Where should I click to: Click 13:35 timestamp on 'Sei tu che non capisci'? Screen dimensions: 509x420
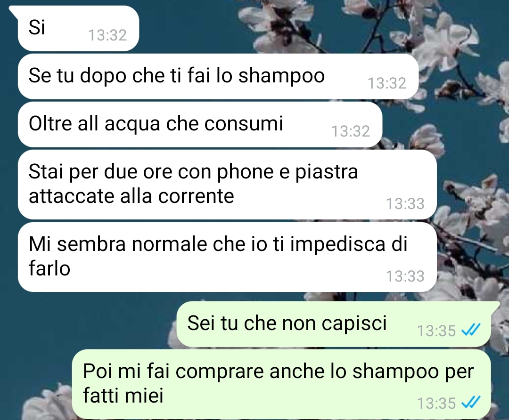pyautogui.click(x=436, y=331)
